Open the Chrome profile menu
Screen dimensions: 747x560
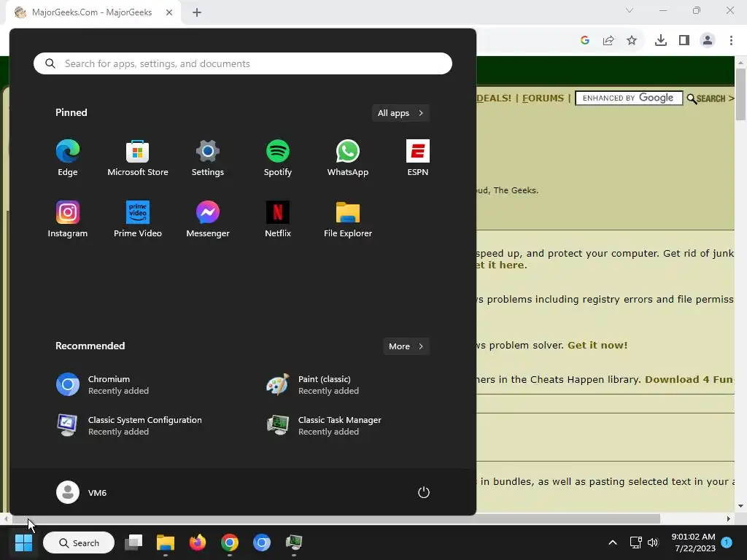coord(708,41)
